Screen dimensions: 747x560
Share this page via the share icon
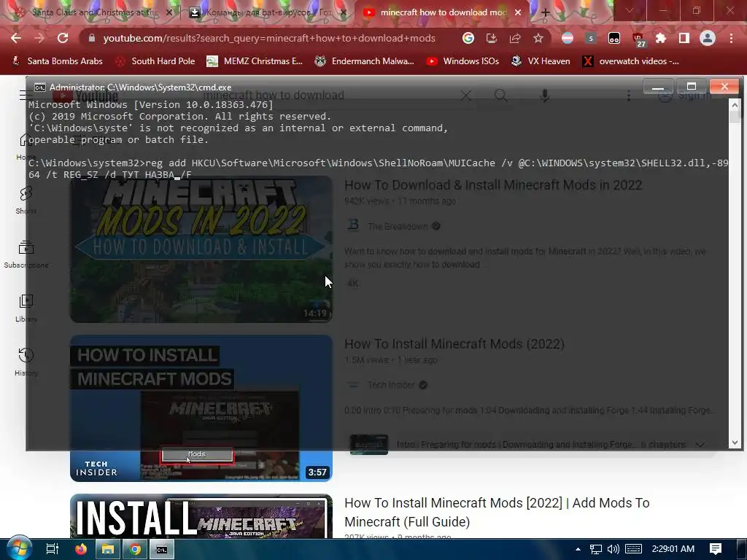pyautogui.click(x=515, y=38)
